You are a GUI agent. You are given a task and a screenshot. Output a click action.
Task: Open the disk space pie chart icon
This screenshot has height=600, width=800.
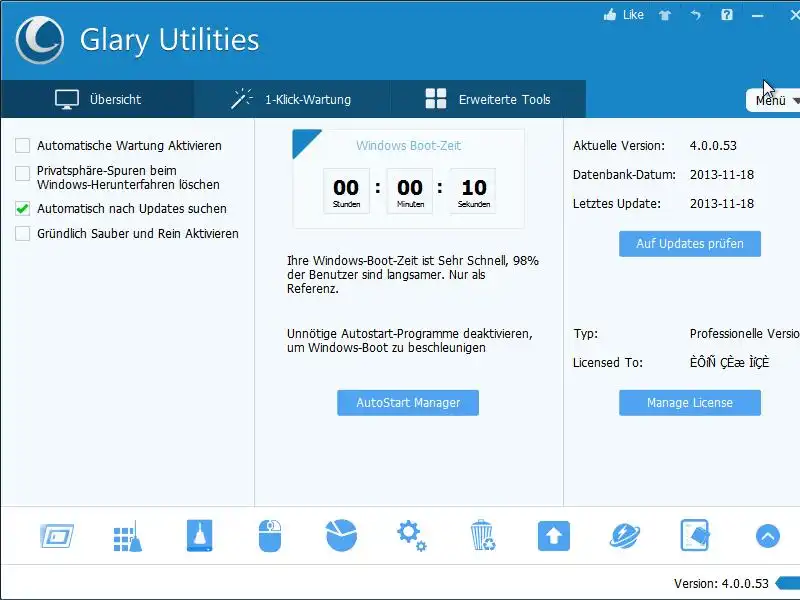[x=341, y=536]
